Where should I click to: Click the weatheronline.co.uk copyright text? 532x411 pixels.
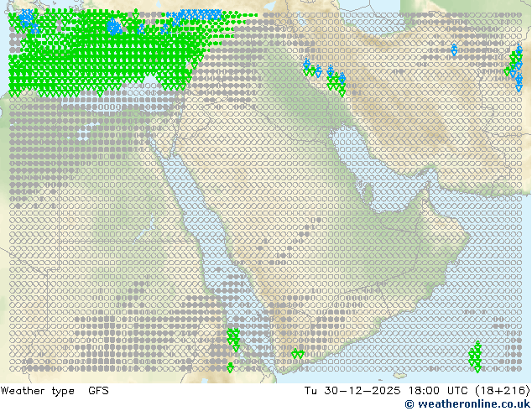468,404
